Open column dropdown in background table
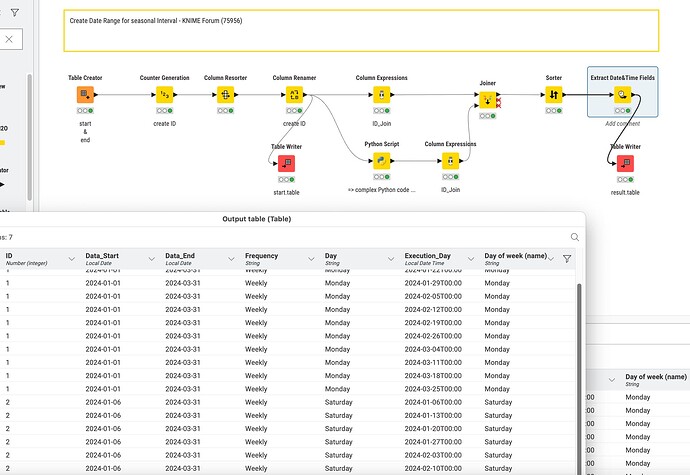The image size is (690, 475). point(612,380)
